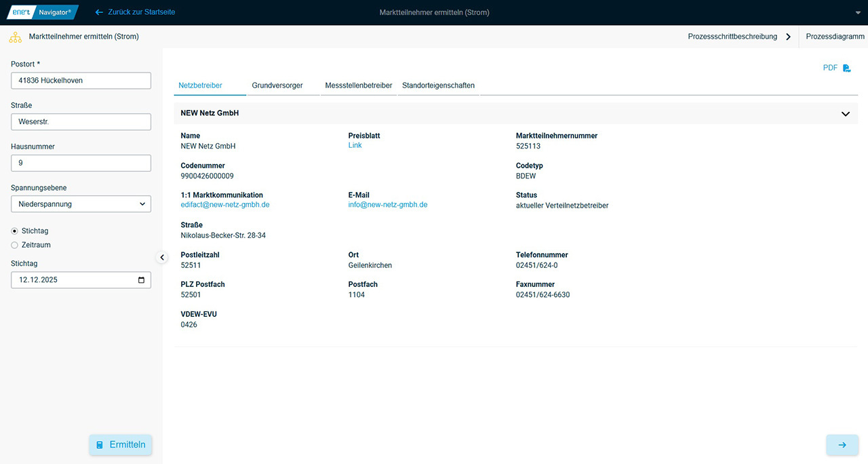Viewport: 868px width, 464px height.
Task: Select the Stichtag radio button
Action: (15, 231)
